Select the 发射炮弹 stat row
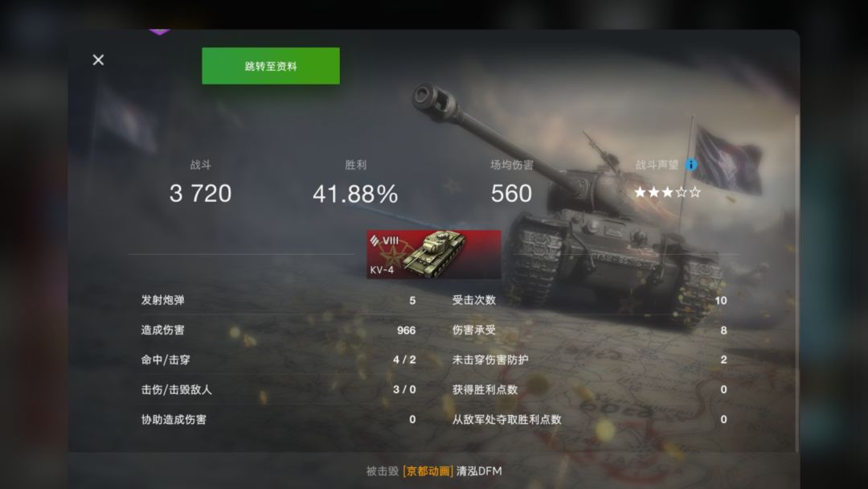The width and height of the screenshot is (868, 489). [278, 300]
